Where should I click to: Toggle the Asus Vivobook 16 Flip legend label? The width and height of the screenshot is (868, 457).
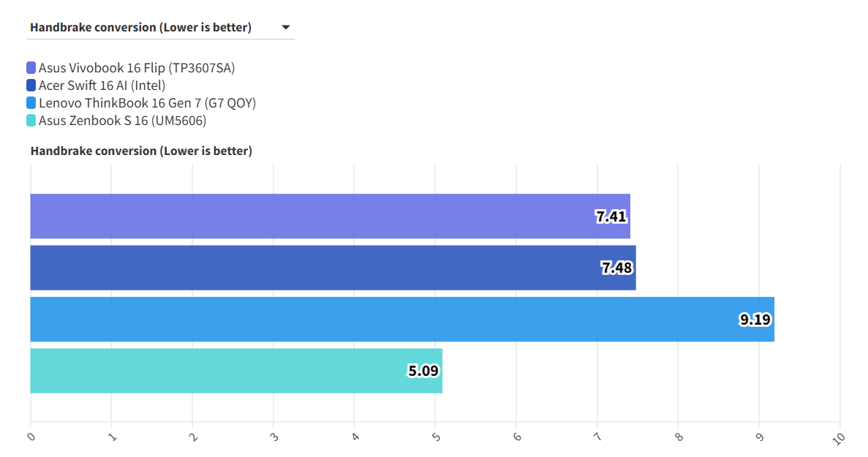tap(137, 68)
